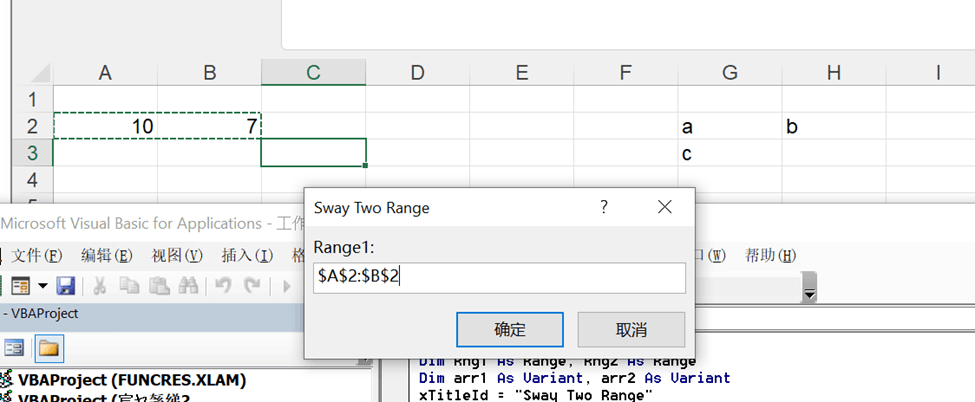Viewport: 975px width, 402px height.
Task: Open the 编辑(E) menu in VBA editor
Action: pos(107,255)
